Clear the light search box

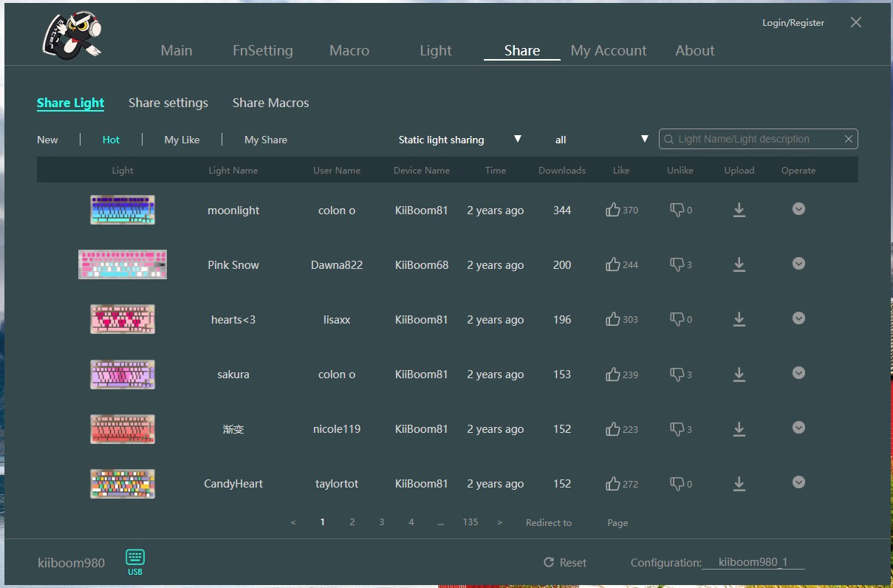849,139
